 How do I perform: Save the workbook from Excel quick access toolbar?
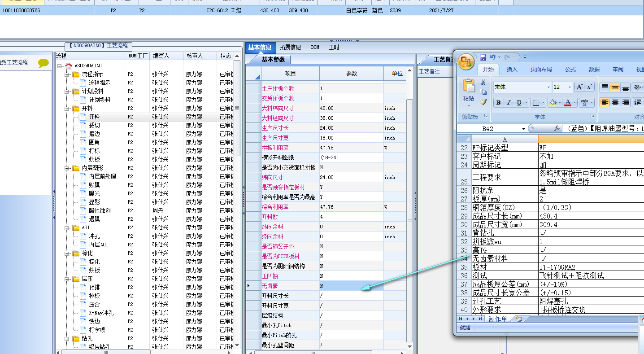click(483, 57)
